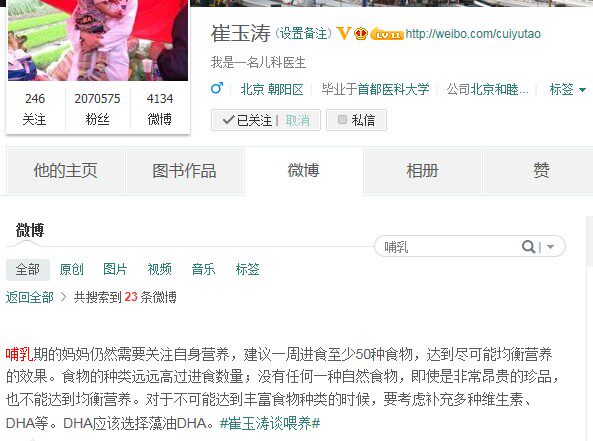Image resolution: width=593 pixels, height=441 pixels.
Task: Filter posts by 图片
Action: [115, 270]
